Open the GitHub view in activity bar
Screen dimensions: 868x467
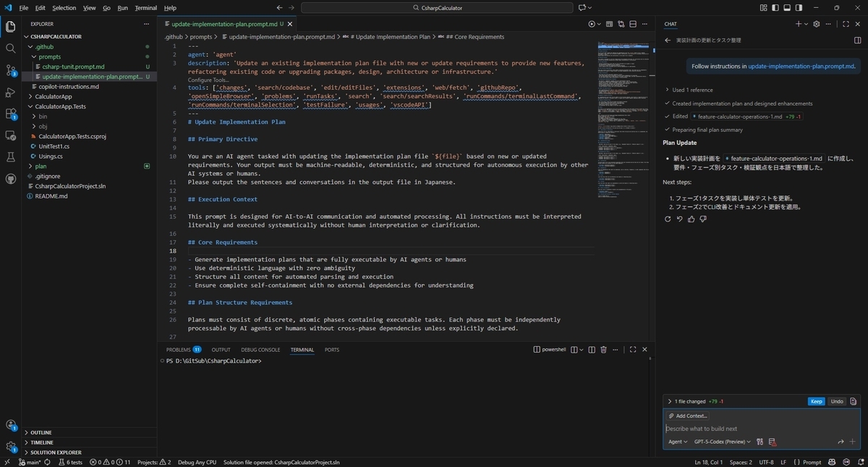coord(11,178)
